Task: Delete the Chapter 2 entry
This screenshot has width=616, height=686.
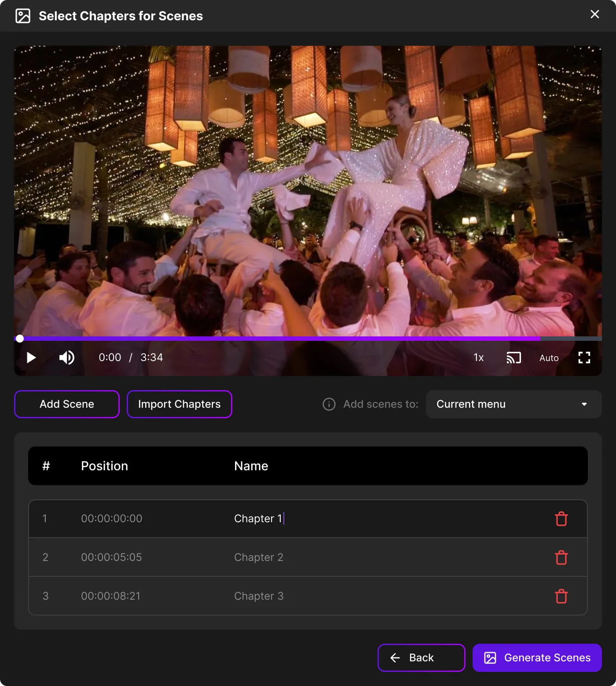Action: pyautogui.click(x=561, y=557)
